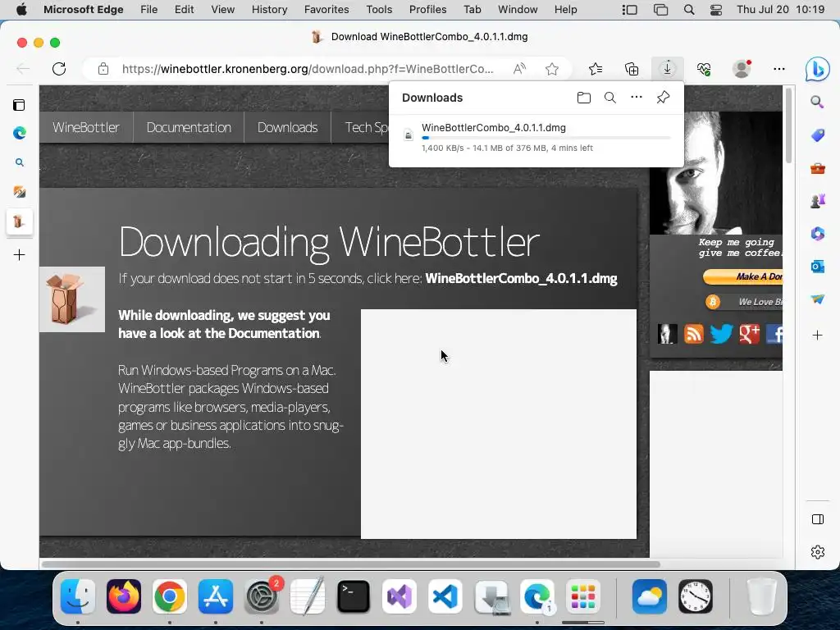840x630 pixels.
Task: Open the Tab menu
Action: [x=472, y=10]
